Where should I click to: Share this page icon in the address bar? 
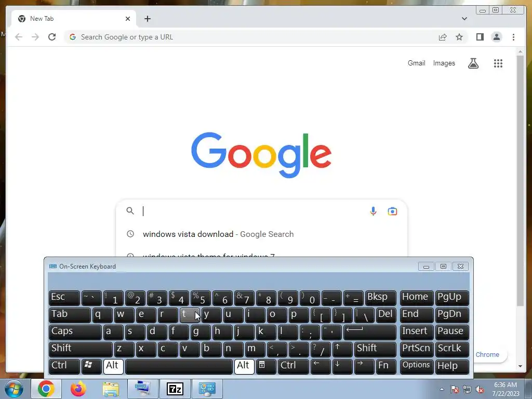(x=443, y=37)
